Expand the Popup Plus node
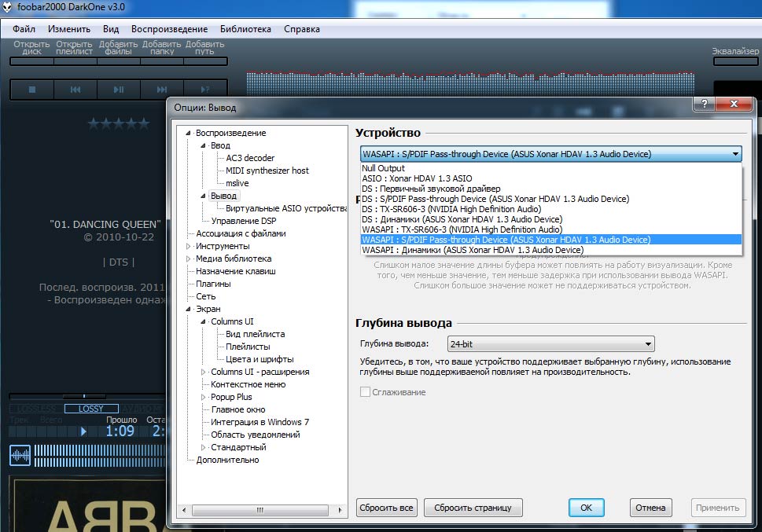Viewport: 762px width, 532px height. (x=203, y=397)
